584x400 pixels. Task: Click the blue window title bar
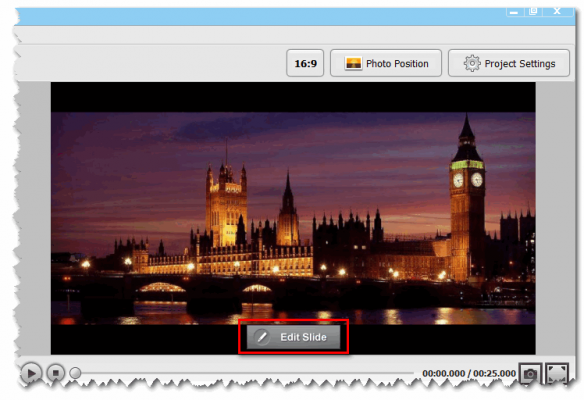coord(261,17)
